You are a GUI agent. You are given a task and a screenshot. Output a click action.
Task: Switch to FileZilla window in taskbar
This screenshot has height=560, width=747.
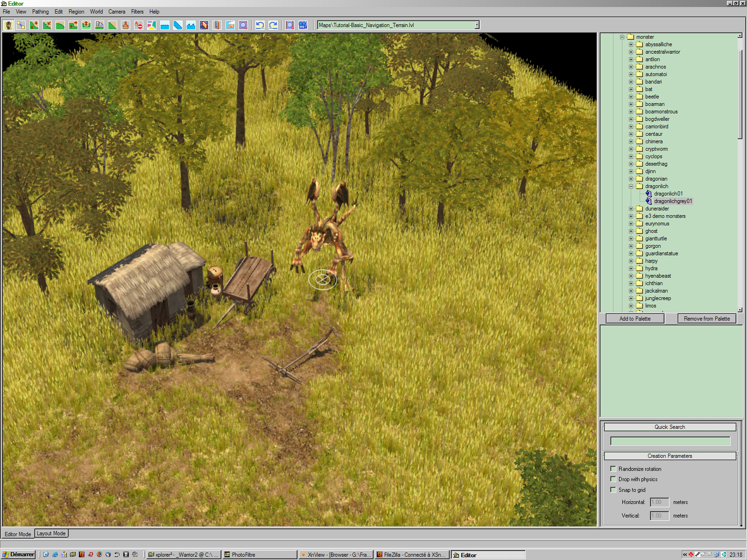click(412, 554)
